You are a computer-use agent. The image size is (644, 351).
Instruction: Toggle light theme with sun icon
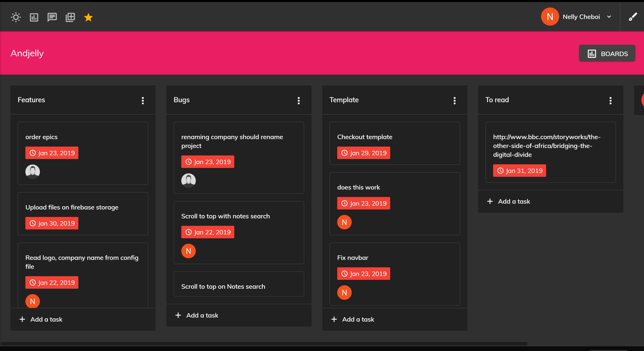[16, 17]
